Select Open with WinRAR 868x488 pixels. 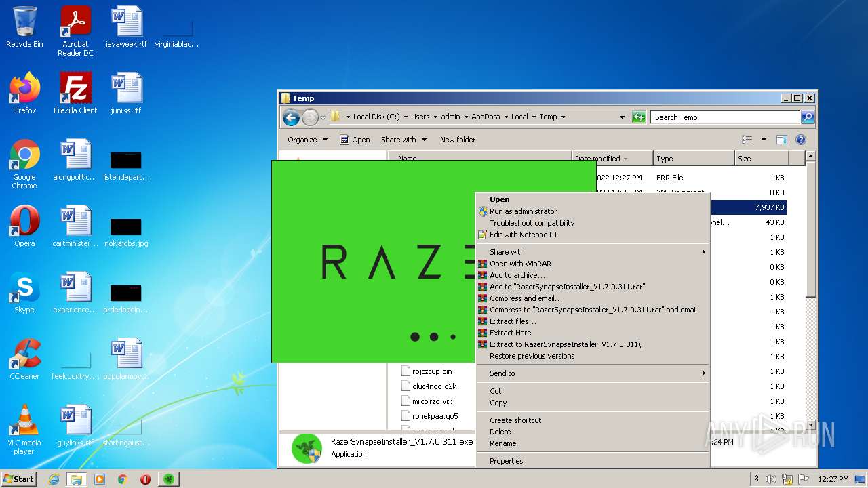(593, 264)
